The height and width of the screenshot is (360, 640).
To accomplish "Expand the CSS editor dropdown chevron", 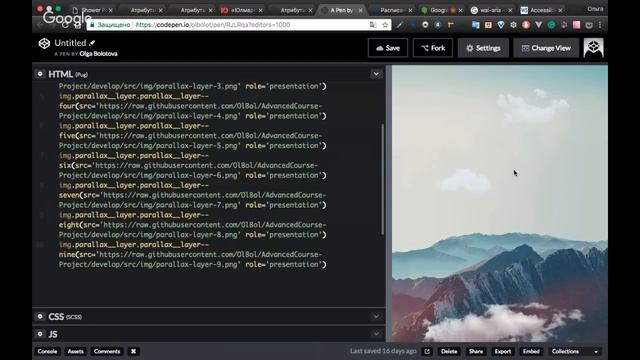I will click(x=376, y=316).
